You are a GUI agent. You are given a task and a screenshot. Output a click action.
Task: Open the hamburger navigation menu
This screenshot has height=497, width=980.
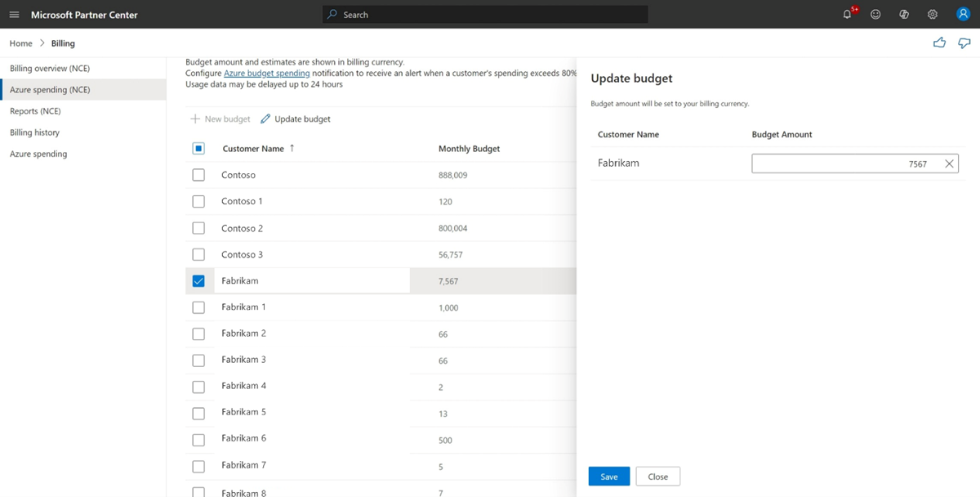pos(14,15)
